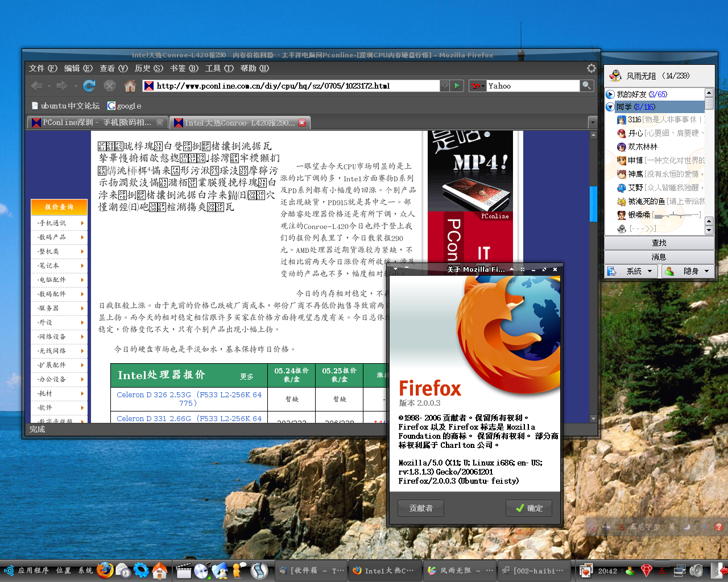Image resolution: width=728 pixels, height=582 pixels.
Task: Click 确定 button in About Firefox dialog
Action: 528,508
